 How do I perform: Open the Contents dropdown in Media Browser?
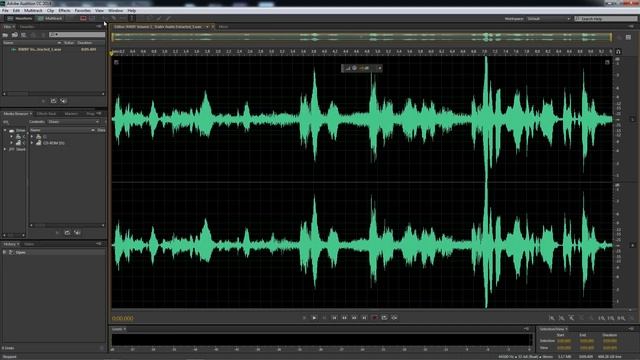pos(73,122)
